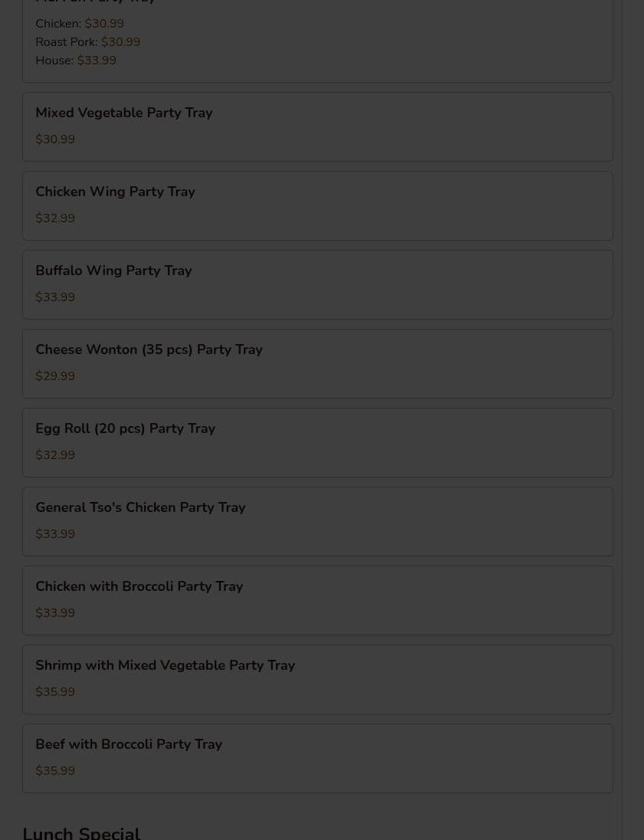Select Egg Roll (20 pcs) Party Tray
The width and height of the screenshot is (644, 840).
[x=317, y=442]
